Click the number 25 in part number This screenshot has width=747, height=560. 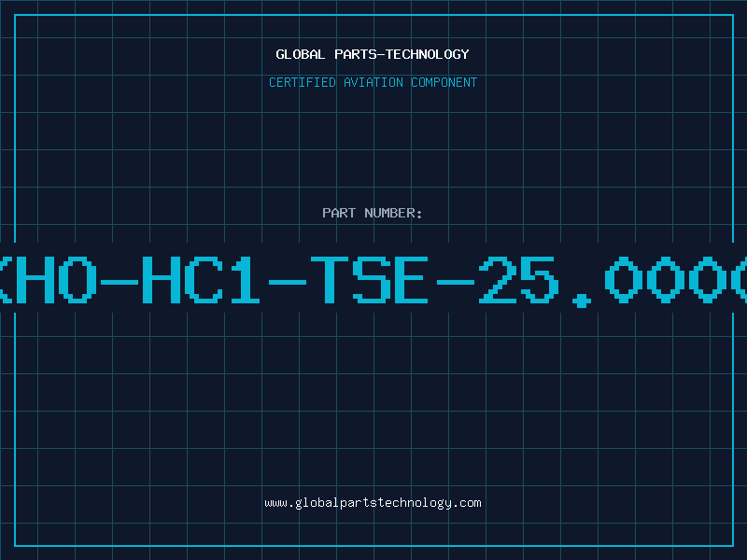(x=519, y=280)
